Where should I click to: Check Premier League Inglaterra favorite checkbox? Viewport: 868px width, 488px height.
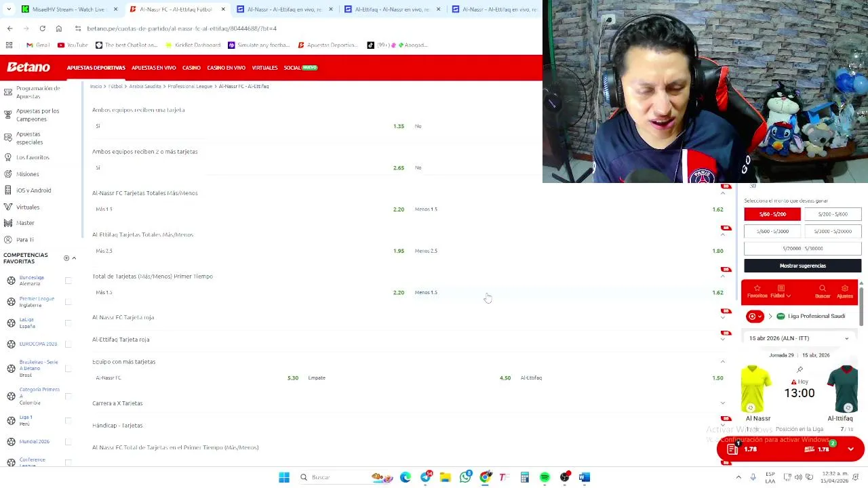[x=68, y=302]
